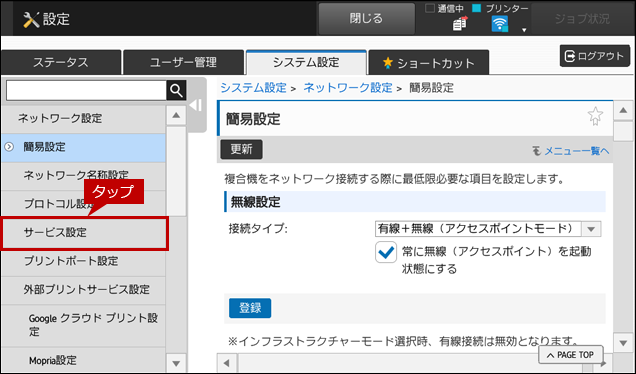Click the menu list return icon
Viewport: 636px width, 374px height.
tap(537, 151)
